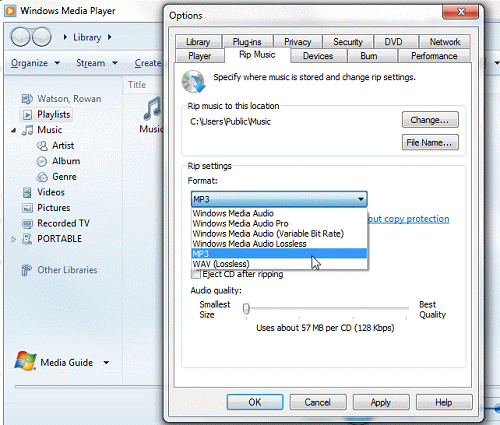500x425 pixels.
Task: Click the Change... location button
Action: (x=430, y=120)
